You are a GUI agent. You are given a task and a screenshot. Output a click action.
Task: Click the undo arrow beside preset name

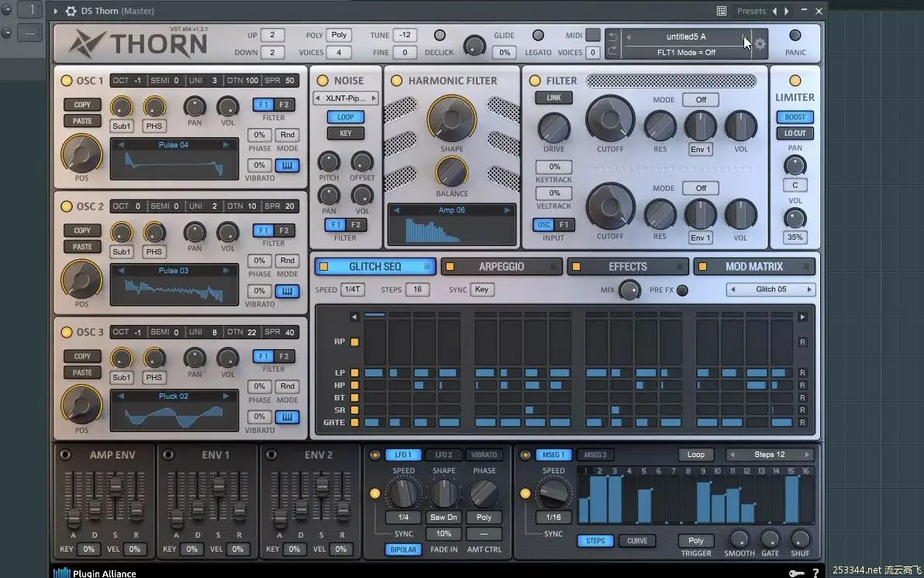tap(613, 36)
